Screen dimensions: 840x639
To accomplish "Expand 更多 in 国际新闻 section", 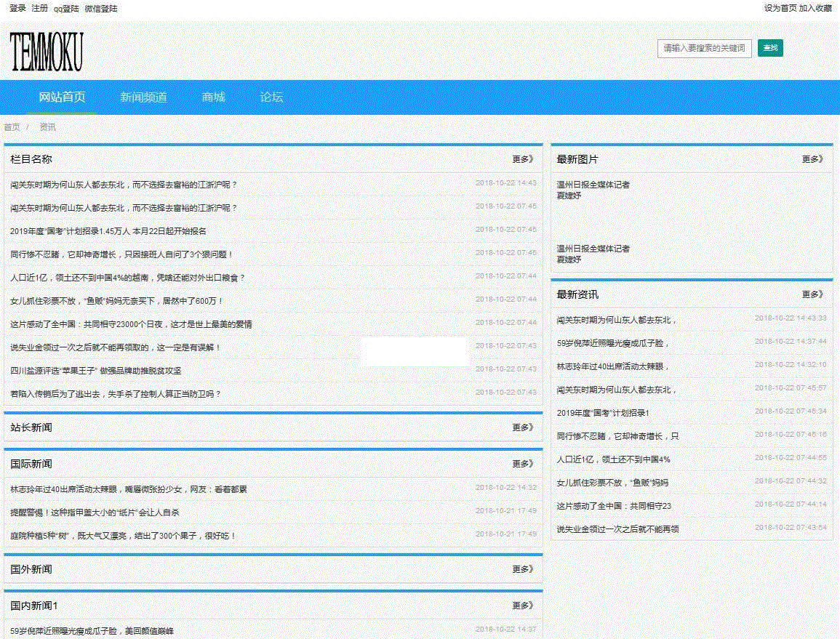I will tap(523, 464).
